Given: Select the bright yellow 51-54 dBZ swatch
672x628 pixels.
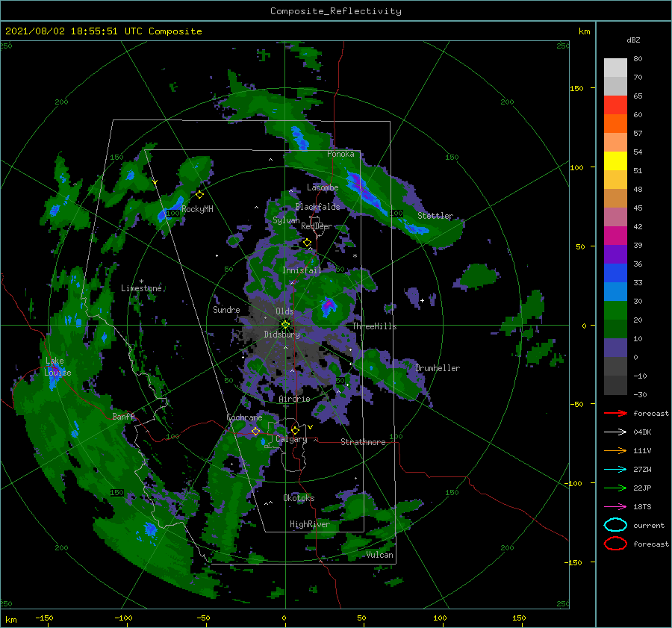Looking at the screenshot, I should tap(615, 161).
